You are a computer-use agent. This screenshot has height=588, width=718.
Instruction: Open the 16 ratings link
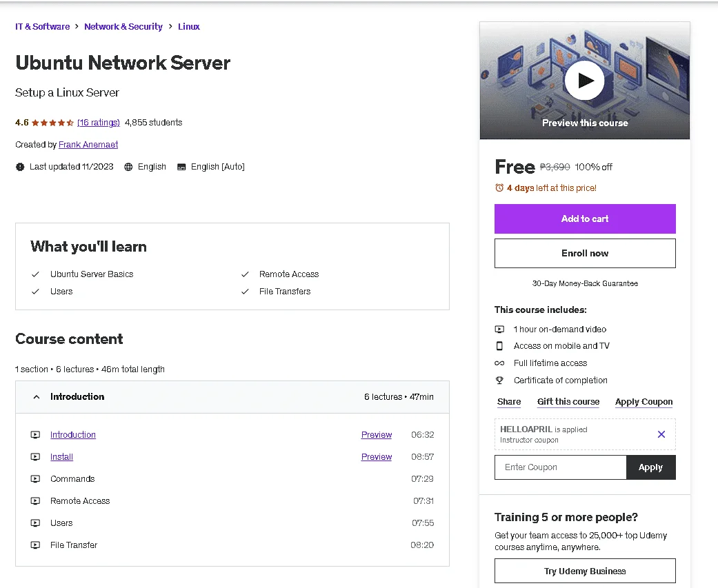[99, 123]
